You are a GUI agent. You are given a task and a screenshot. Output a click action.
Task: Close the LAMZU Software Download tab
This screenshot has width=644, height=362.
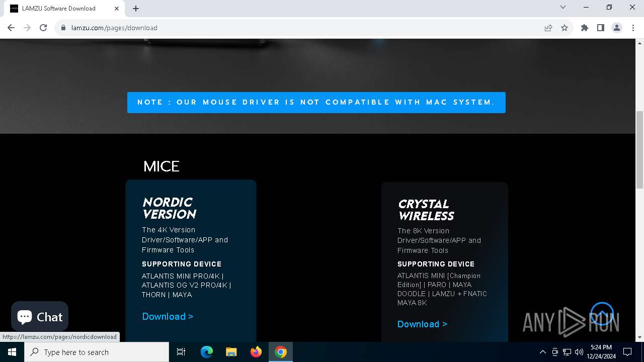pyautogui.click(x=117, y=9)
